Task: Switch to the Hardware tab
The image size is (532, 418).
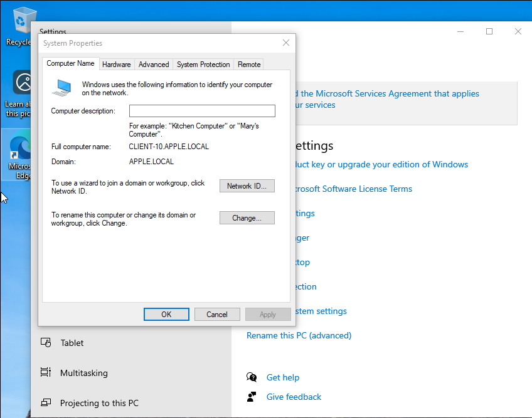Action: (x=117, y=65)
